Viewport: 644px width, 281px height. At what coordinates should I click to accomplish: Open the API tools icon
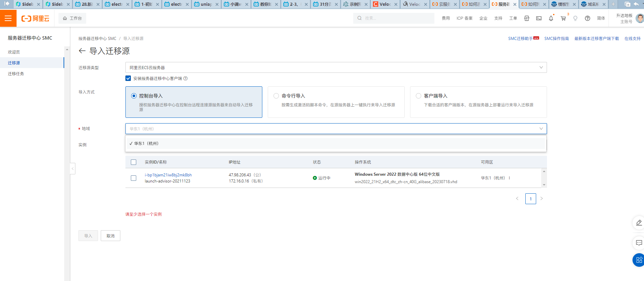pyautogui.click(x=527, y=18)
